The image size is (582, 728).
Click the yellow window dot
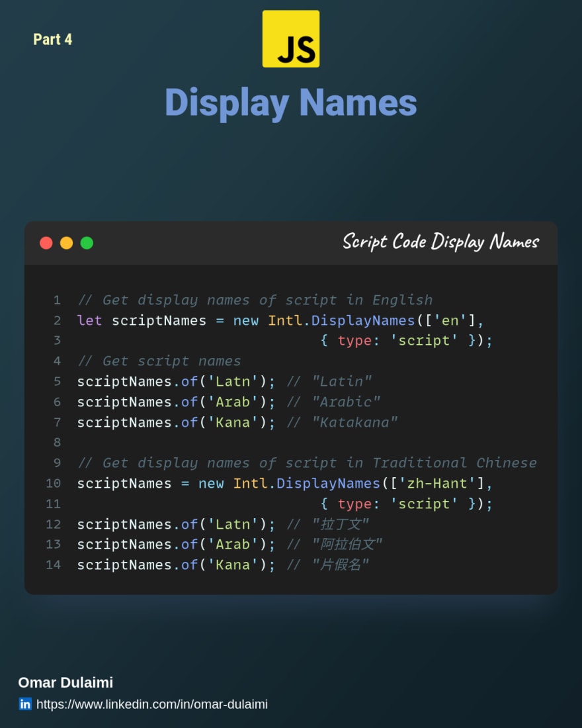tap(66, 243)
